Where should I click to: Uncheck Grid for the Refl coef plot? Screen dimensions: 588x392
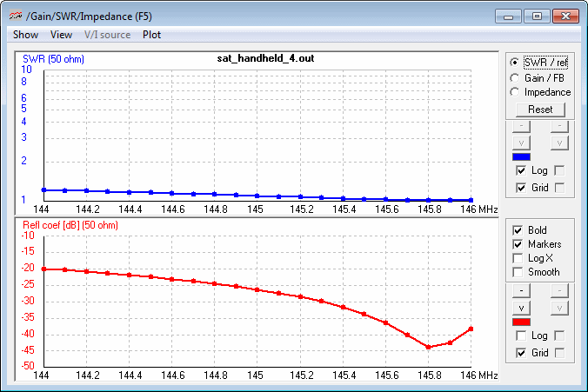click(521, 353)
